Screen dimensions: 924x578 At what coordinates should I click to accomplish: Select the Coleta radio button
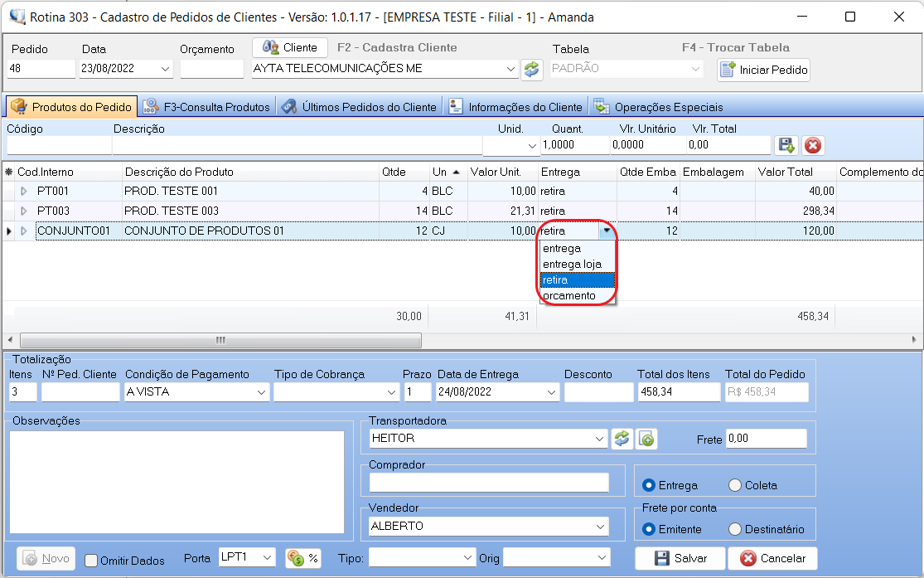(734, 485)
